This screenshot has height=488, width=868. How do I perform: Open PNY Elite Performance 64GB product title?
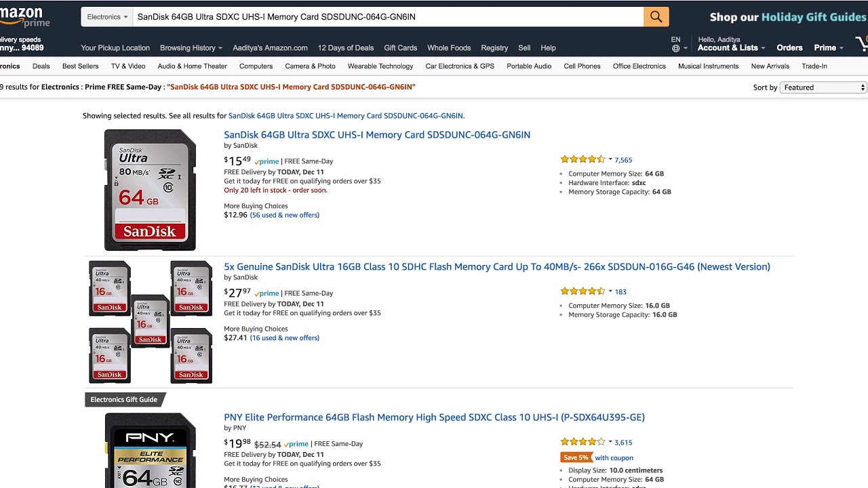(x=434, y=418)
